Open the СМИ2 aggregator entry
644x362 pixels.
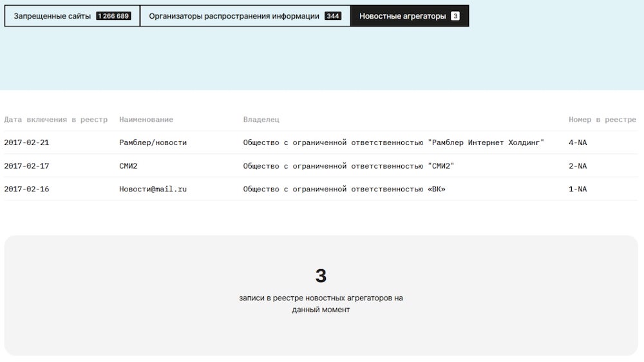pyautogui.click(x=128, y=166)
